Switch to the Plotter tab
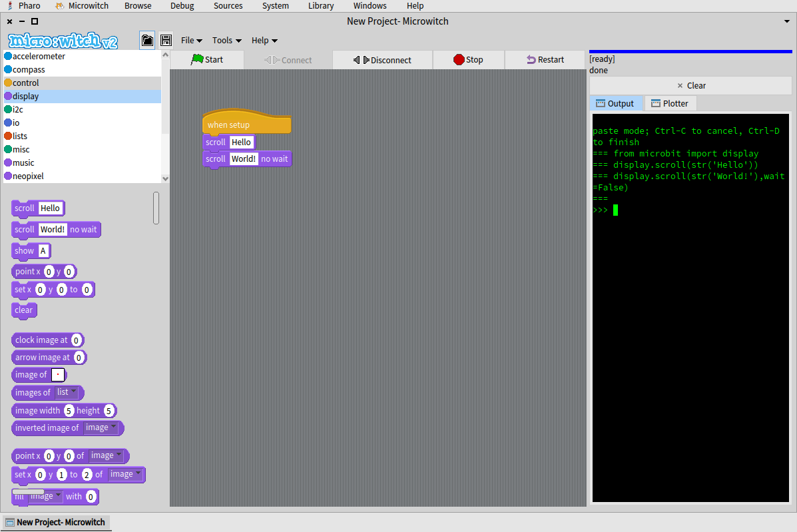 [x=670, y=103]
